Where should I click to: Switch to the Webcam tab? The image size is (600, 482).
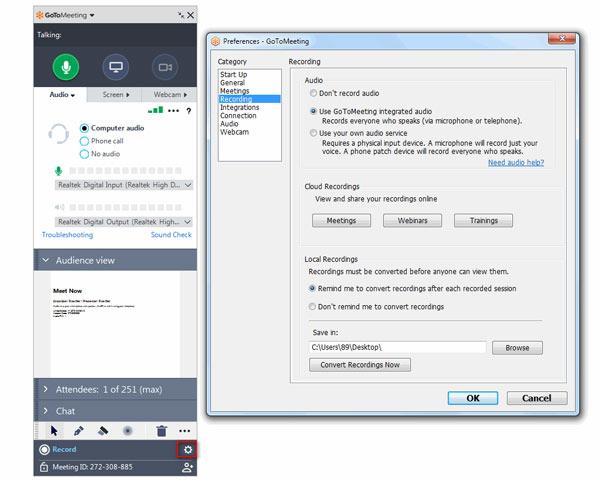[169, 95]
